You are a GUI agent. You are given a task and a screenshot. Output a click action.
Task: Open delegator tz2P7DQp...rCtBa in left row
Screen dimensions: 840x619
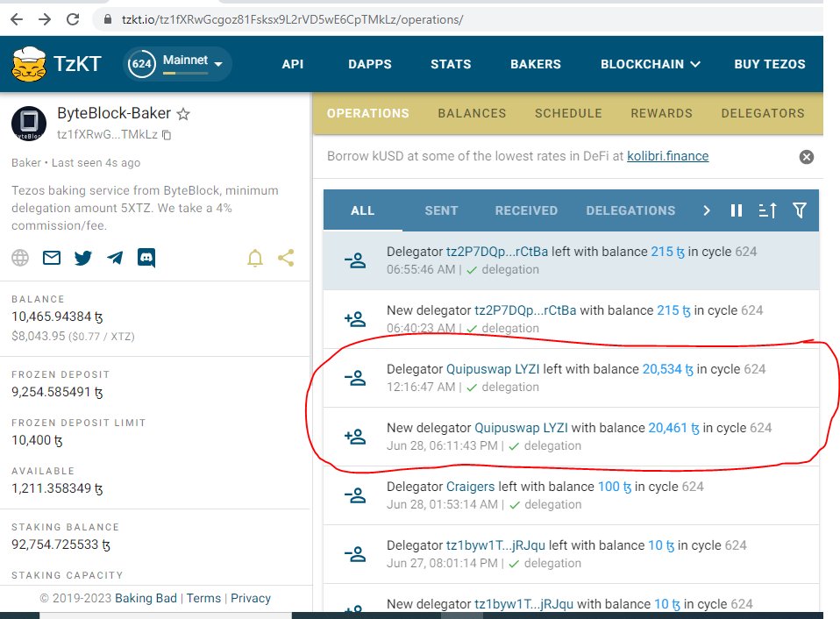[x=496, y=252]
